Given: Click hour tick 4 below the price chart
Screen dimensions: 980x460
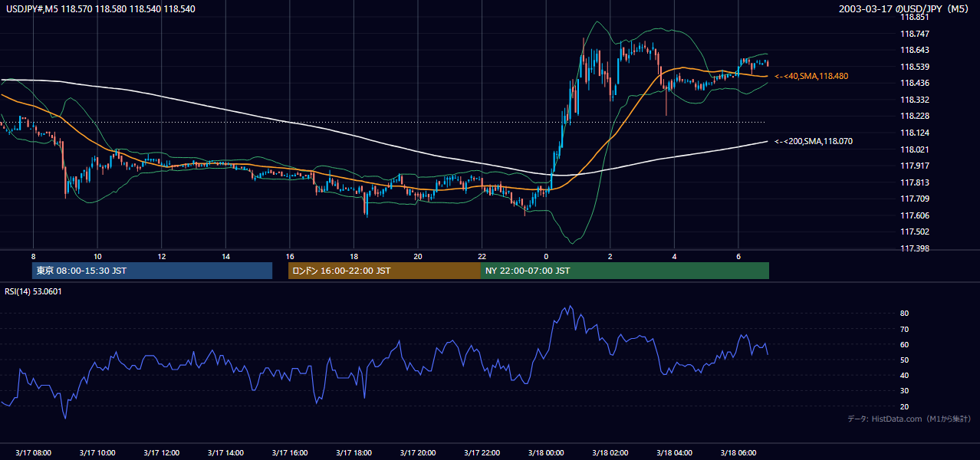Looking at the screenshot, I should coord(673,256).
